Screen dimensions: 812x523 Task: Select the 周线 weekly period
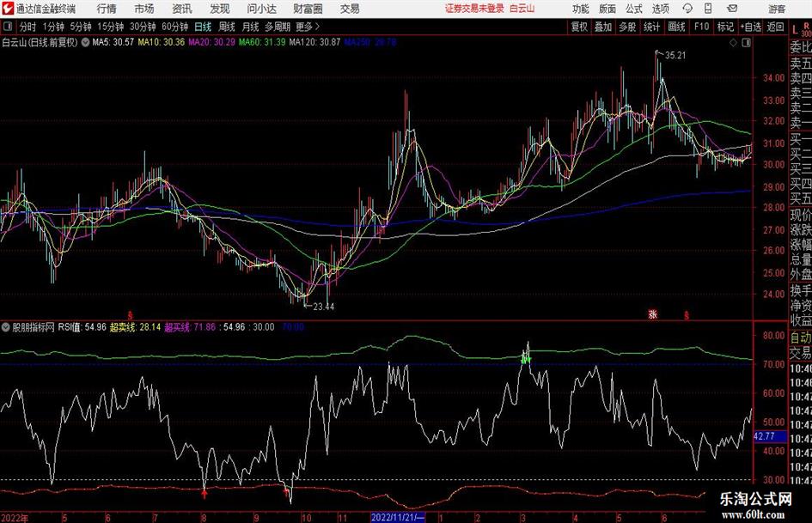tap(227, 27)
